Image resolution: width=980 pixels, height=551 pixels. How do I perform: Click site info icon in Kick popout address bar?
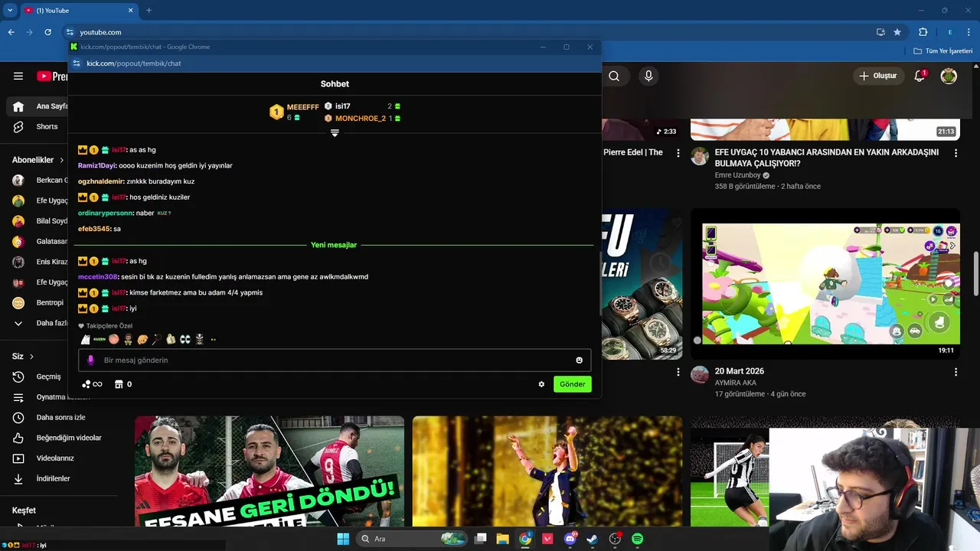(76, 64)
